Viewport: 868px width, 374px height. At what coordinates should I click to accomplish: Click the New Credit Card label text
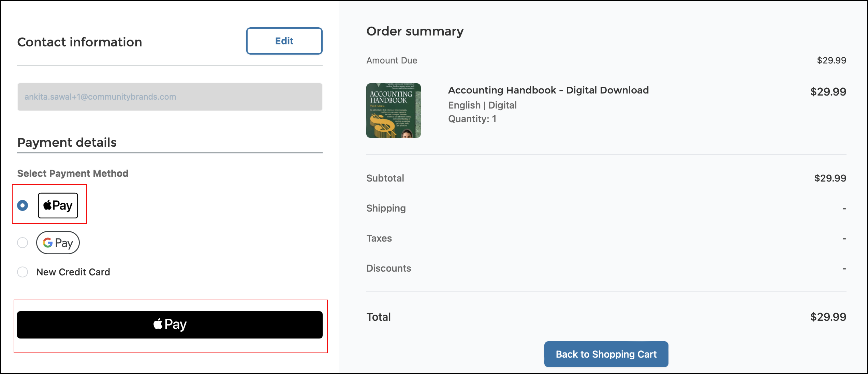73,272
